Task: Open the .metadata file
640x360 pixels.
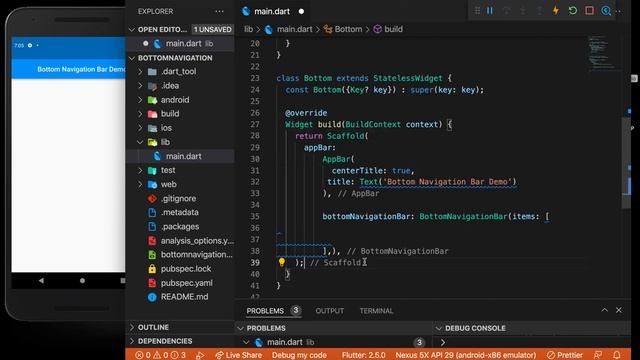Action: tap(180, 212)
